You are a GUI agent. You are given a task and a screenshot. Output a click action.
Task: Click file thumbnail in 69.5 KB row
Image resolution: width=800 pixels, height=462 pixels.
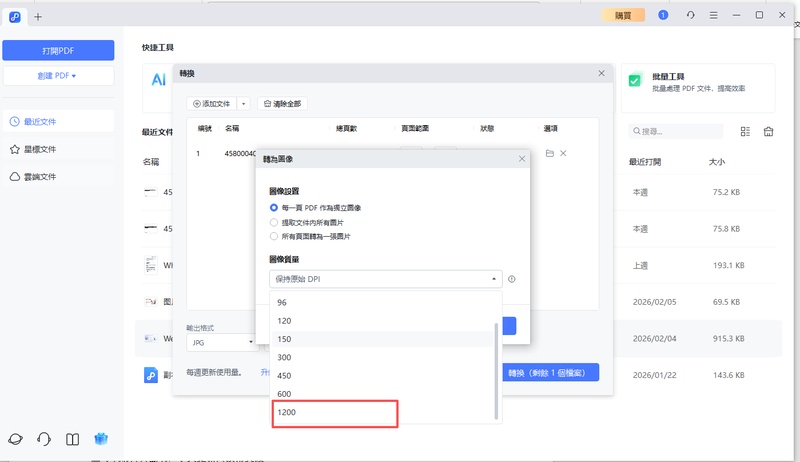tap(151, 302)
